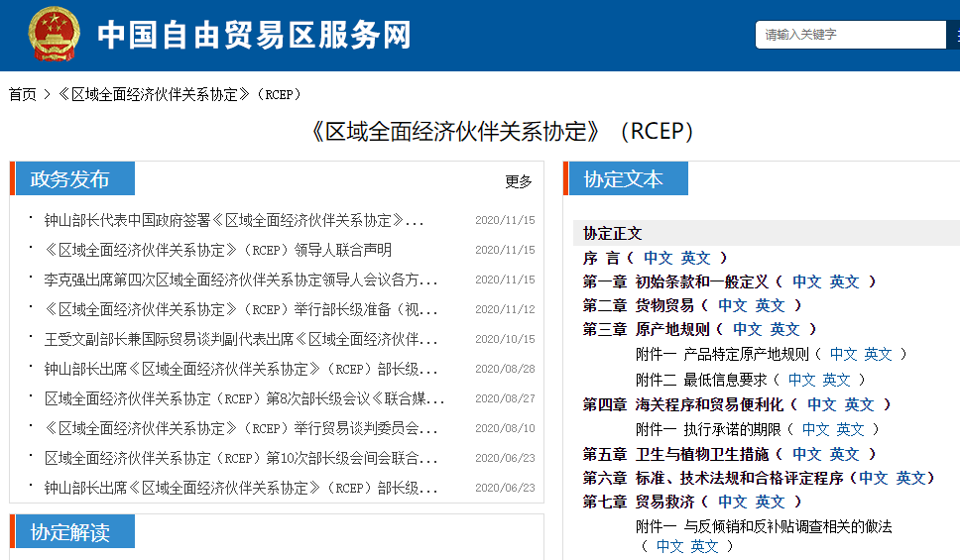Open RCEP 举行贸易谈判委员会 article
This screenshot has width=960, height=560.
(x=241, y=428)
